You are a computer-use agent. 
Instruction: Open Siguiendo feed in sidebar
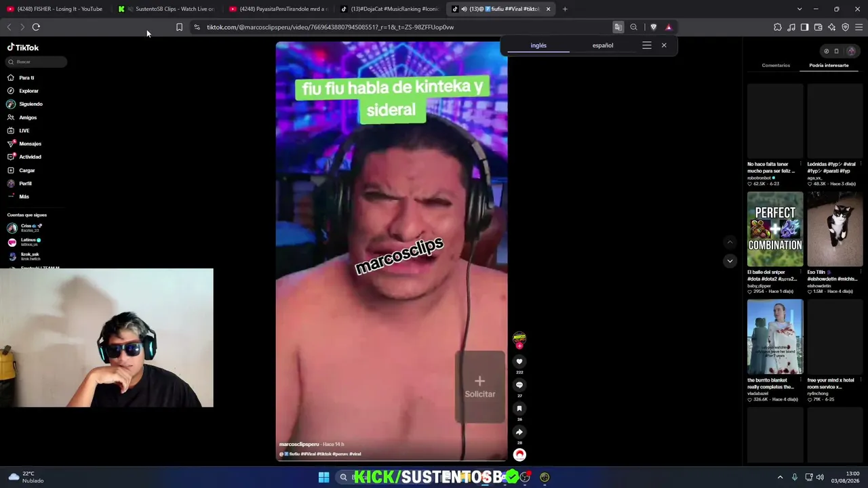point(25,104)
